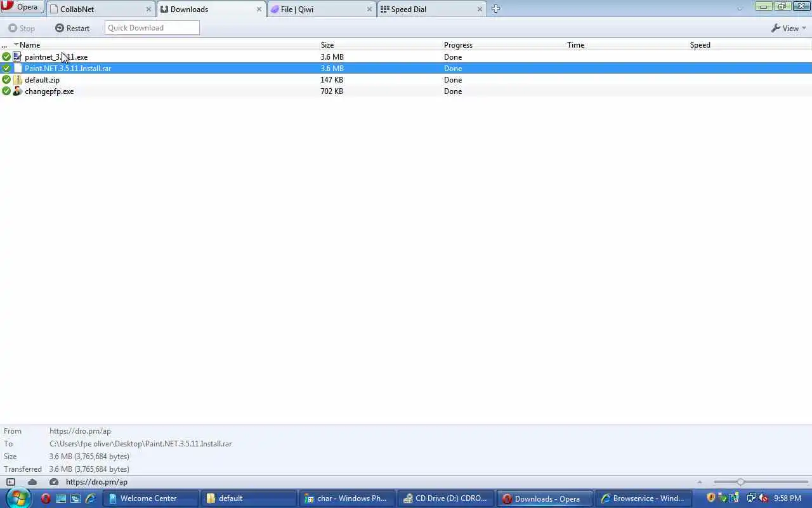
Task: Click the security shield tray icon
Action: [x=710, y=498]
